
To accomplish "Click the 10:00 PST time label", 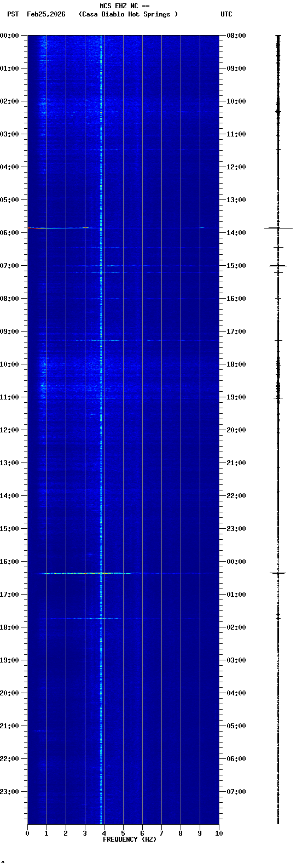I will [10, 364].
